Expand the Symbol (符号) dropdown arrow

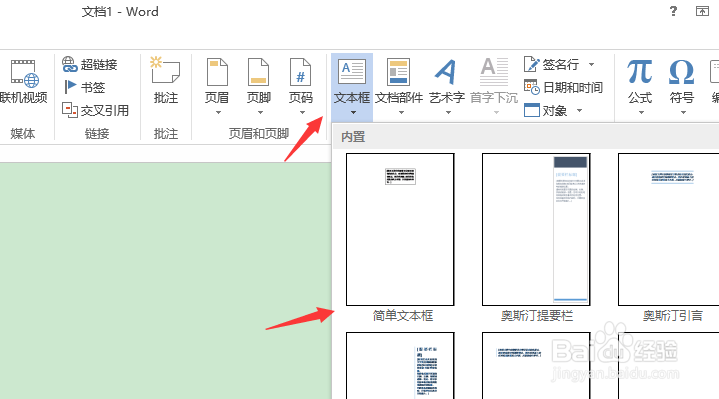pos(683,112)
